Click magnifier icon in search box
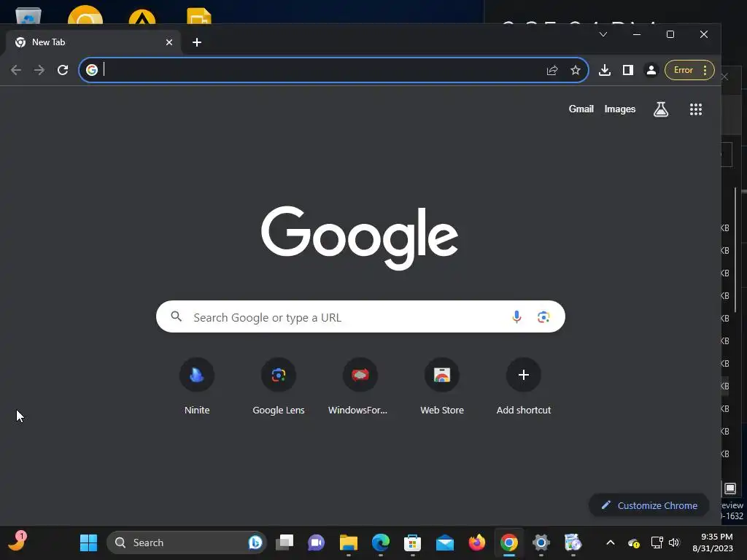The height and width of the screenshot is (560, 747). pos(177,316)
